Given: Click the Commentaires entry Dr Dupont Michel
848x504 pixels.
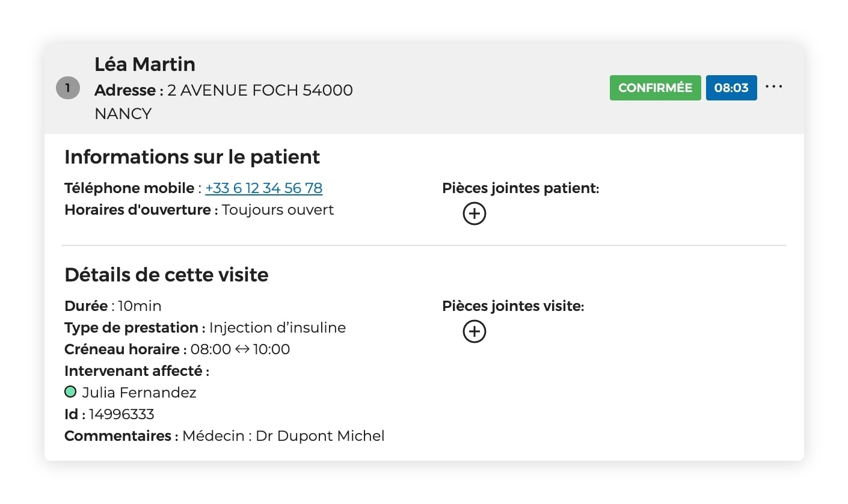Looking at the screenshot, I should (319, 435).
